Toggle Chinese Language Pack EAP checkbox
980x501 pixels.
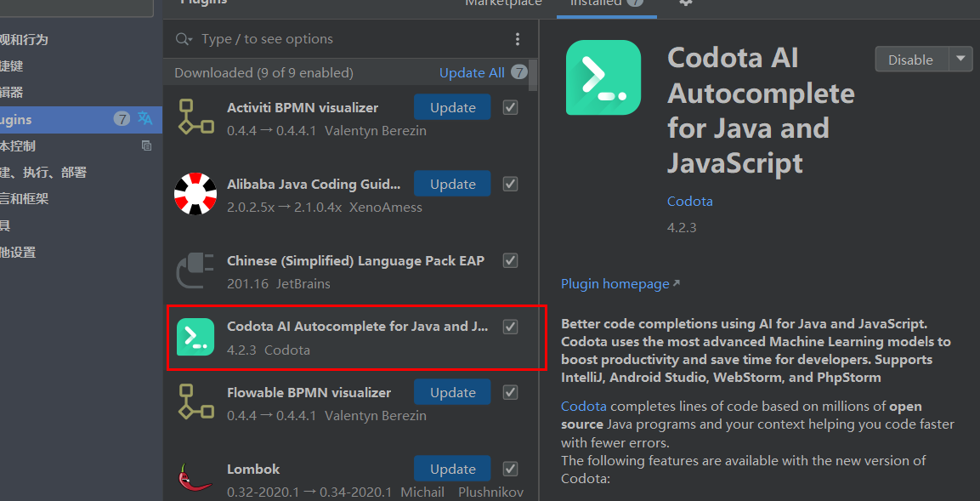tap(511, 260)
